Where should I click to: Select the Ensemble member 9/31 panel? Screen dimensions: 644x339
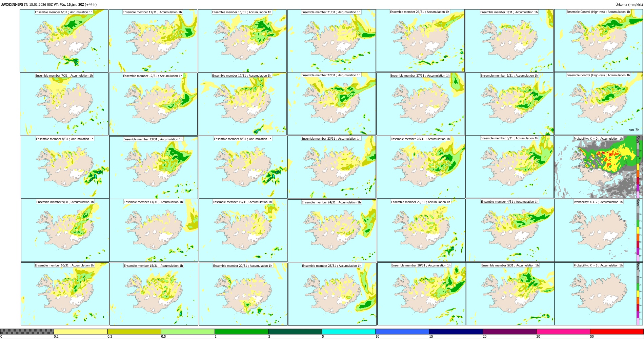pos(65,231)
